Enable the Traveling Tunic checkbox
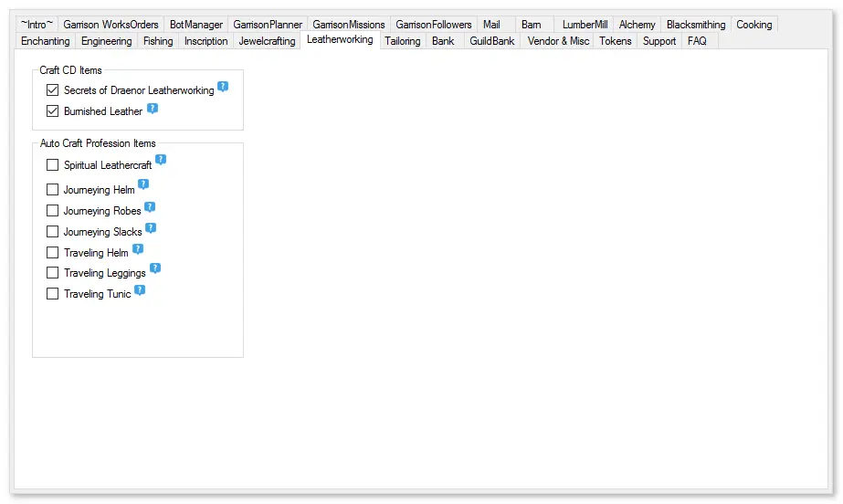 [52, 293]
